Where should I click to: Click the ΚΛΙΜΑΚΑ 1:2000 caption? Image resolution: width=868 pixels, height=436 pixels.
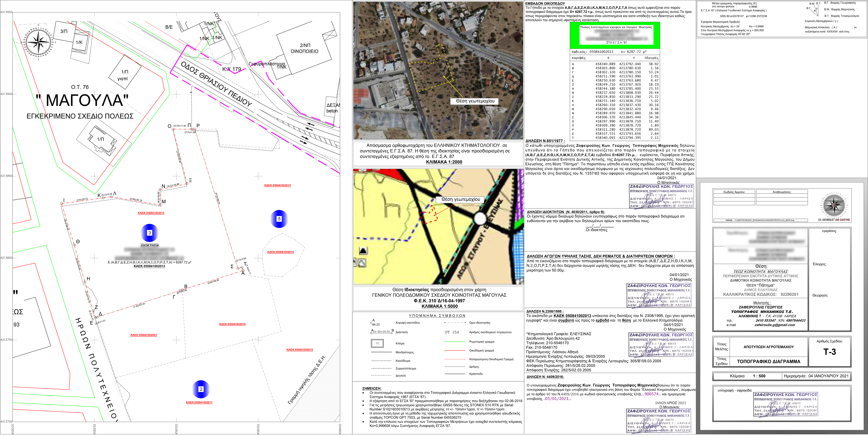click(444, 162)
